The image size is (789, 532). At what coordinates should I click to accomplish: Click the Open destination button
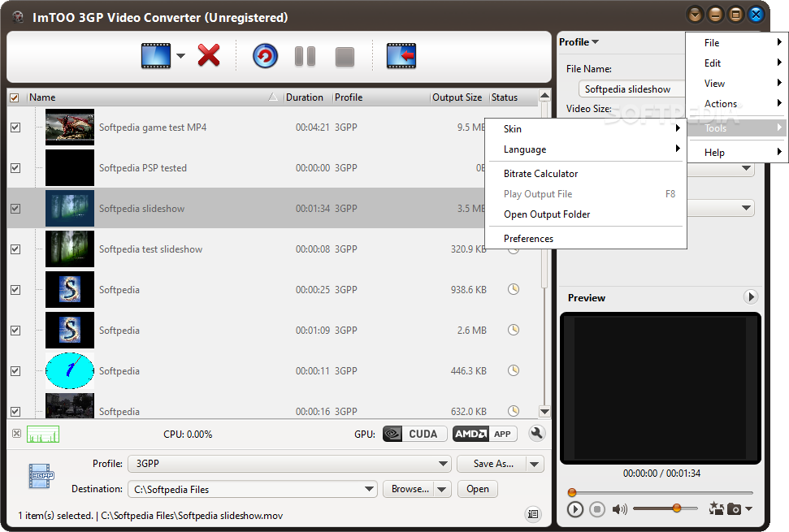coord(478,489)
